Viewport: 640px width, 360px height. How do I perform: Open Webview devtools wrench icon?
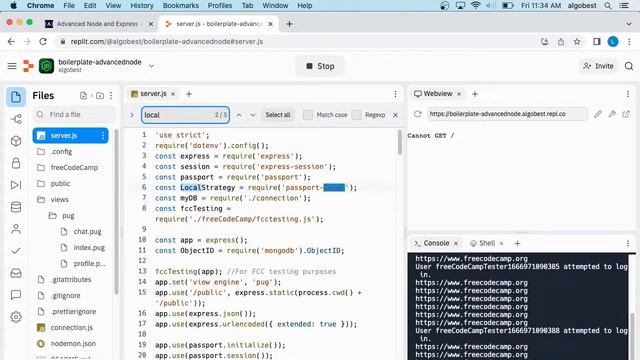[x=612, y=114]
